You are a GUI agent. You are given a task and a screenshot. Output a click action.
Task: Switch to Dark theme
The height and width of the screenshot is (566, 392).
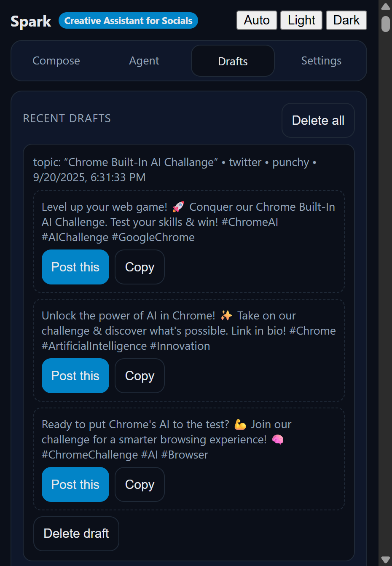(346, 20)
